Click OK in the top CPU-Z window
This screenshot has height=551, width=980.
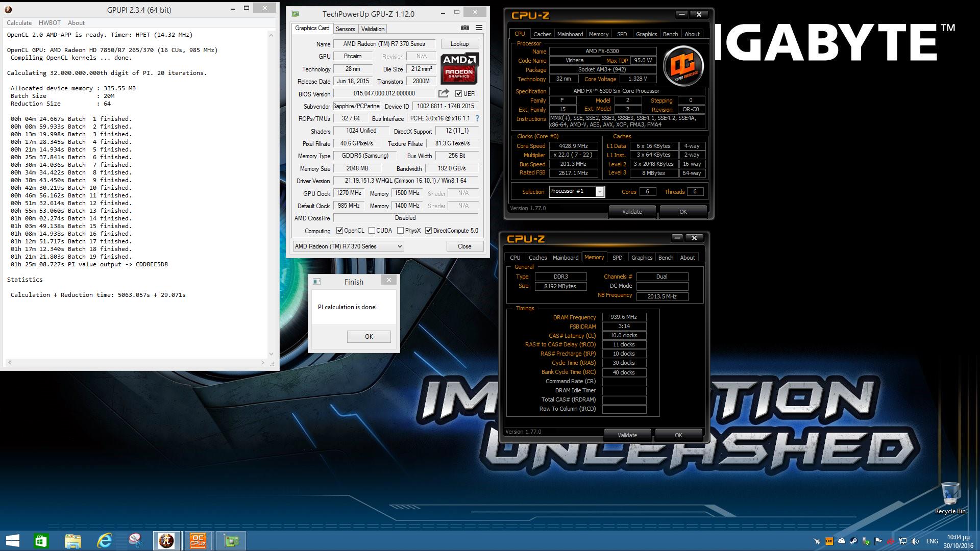pos(683,212)
